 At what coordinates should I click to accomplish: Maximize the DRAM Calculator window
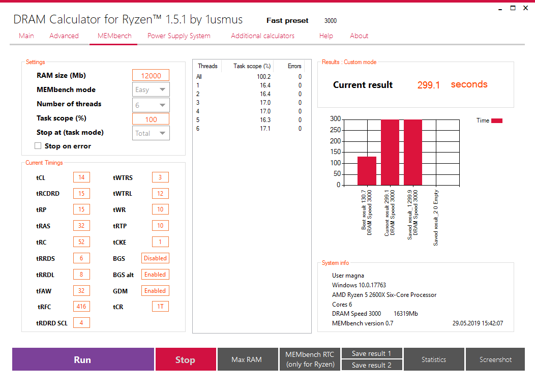513,8
